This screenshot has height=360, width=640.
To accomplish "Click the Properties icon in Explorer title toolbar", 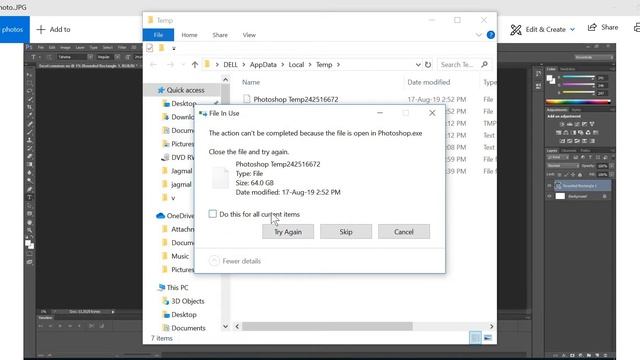I will (x=150, y=48).
